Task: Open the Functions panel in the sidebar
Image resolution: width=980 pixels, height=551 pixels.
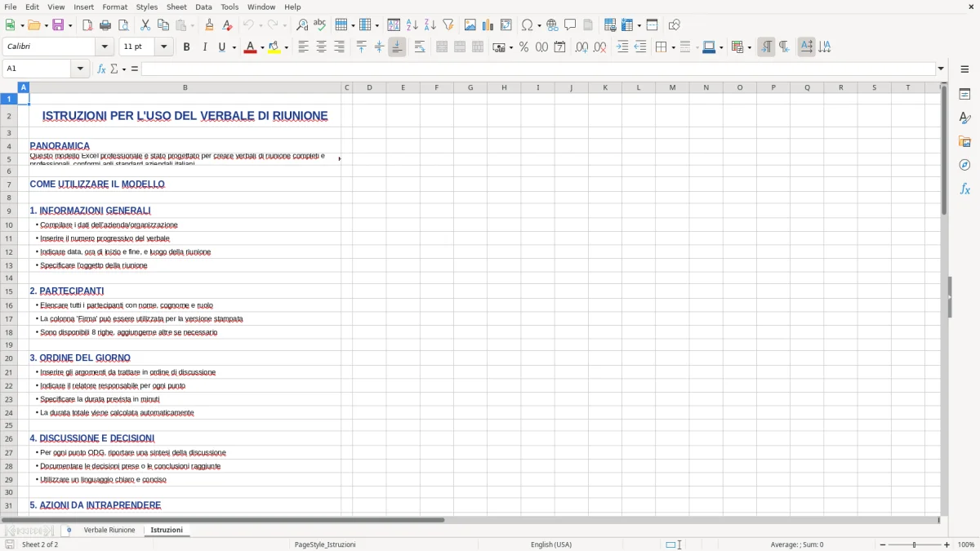Action: coord(965,189)
